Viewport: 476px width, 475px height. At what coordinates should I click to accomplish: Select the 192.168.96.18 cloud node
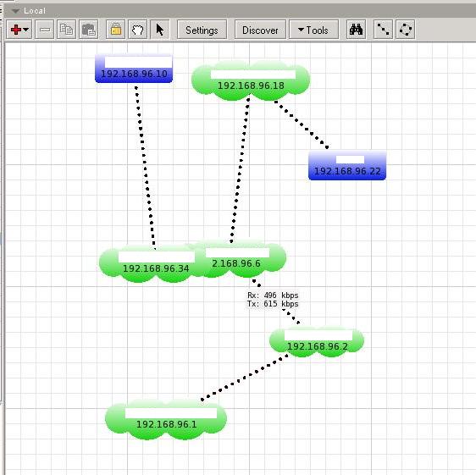click(251, 80)
